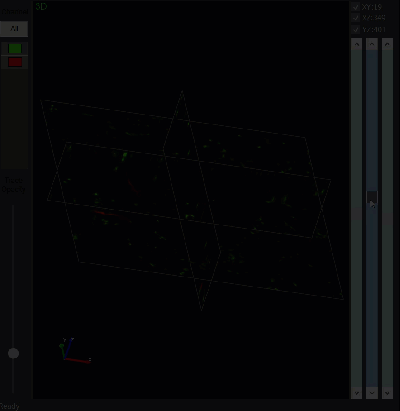400x411 pixels.
Task: Click XZ scrollbar track above the thumb
Action: coord(372,120)
